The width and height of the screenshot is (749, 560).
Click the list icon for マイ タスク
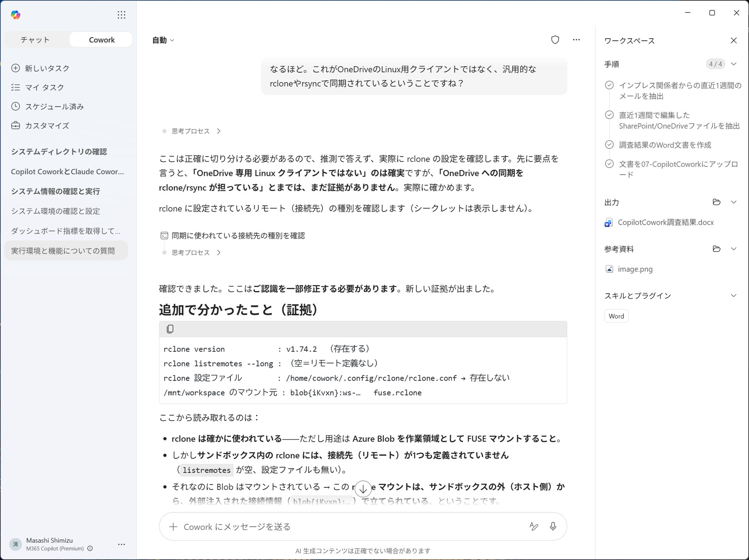point(16,87)
